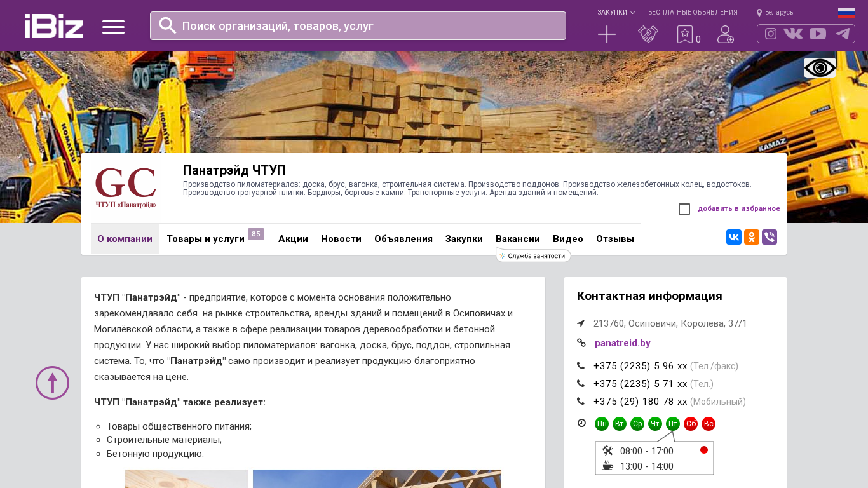This screenshot has width=868, height=488.
Task: Click the '85' products count badge
Action: tap(256, 234)
